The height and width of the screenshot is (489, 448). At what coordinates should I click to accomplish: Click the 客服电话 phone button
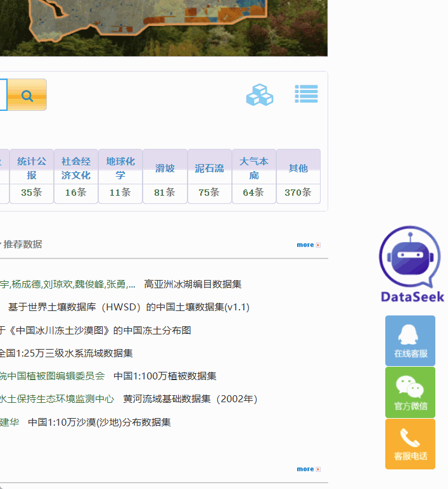click(x=410, y=444)
